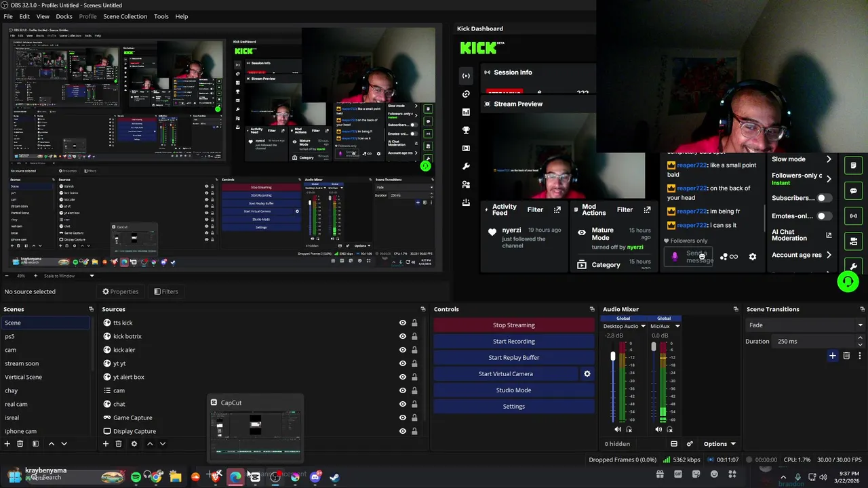Pop out the Activity Feed panel
868x488 pixels.
[557, 210]
